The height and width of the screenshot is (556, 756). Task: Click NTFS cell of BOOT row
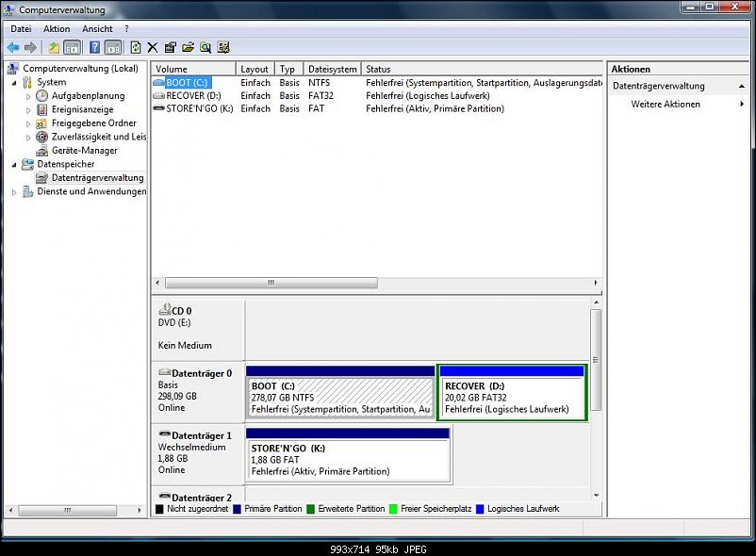[x=320, y=83]
